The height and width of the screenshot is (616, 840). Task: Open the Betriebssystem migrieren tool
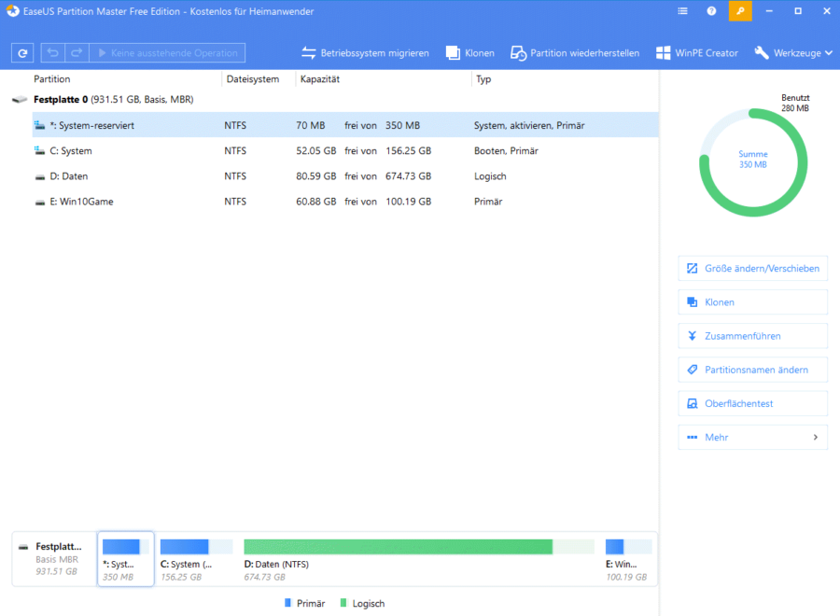[368, 53]
